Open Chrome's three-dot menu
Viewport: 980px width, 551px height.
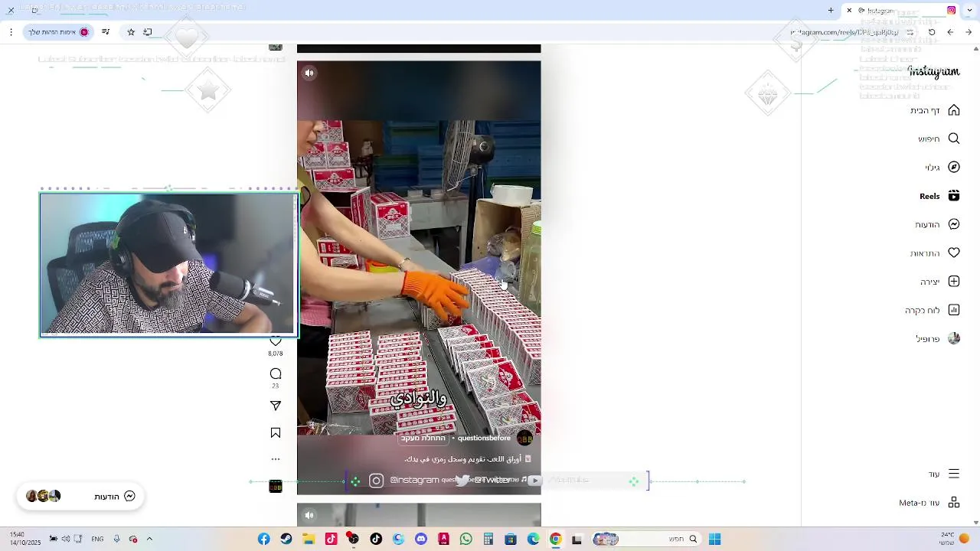[11, 32]
